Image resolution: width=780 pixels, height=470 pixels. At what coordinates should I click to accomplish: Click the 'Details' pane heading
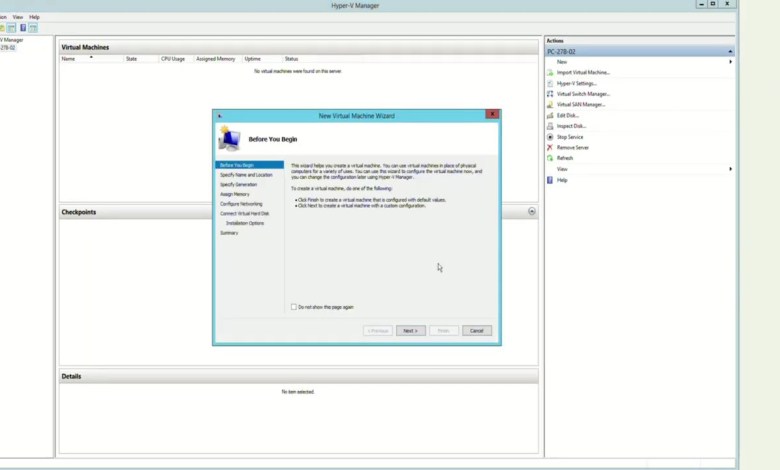71,376
